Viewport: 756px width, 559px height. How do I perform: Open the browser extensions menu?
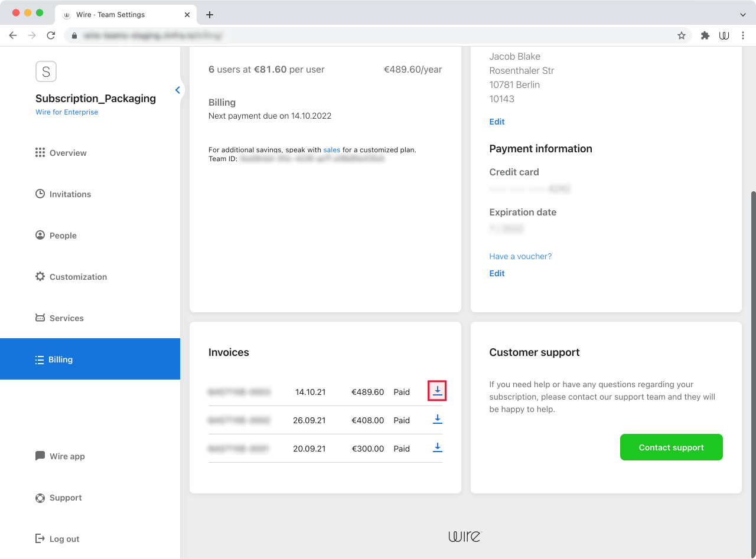(705, 35)
